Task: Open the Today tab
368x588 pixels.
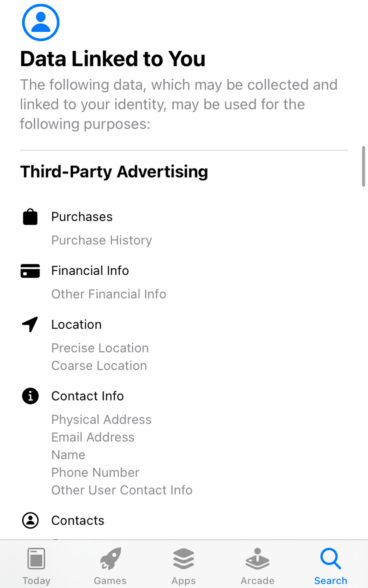Action: pos(36,566)
